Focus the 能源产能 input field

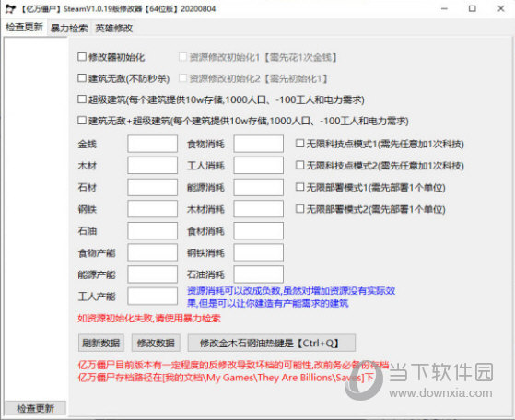tap(153, 274)
